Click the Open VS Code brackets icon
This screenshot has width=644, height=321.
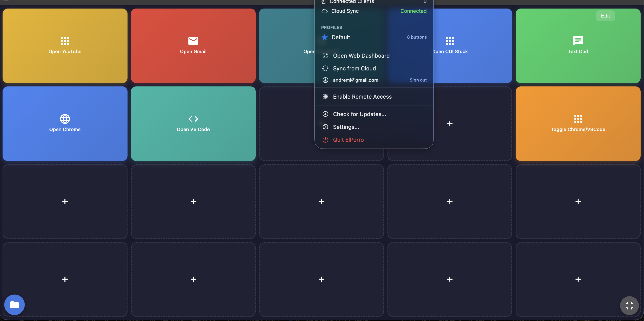193,119
